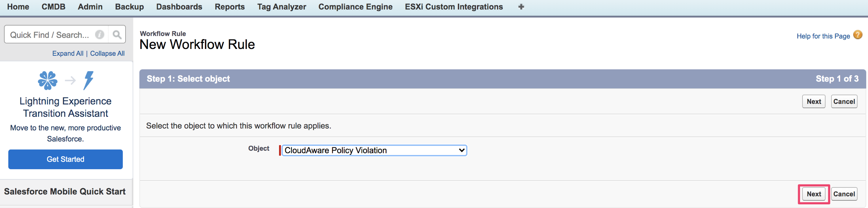Focus the Quick Find search field
Viewport: 868px width, 208px height.
[x=51, y=35]
